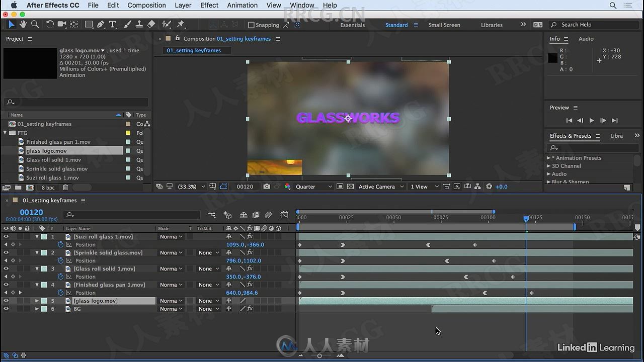The image size is (644, 362).
Task: Enable the Snapping checkbox
Action: [251, 25]
